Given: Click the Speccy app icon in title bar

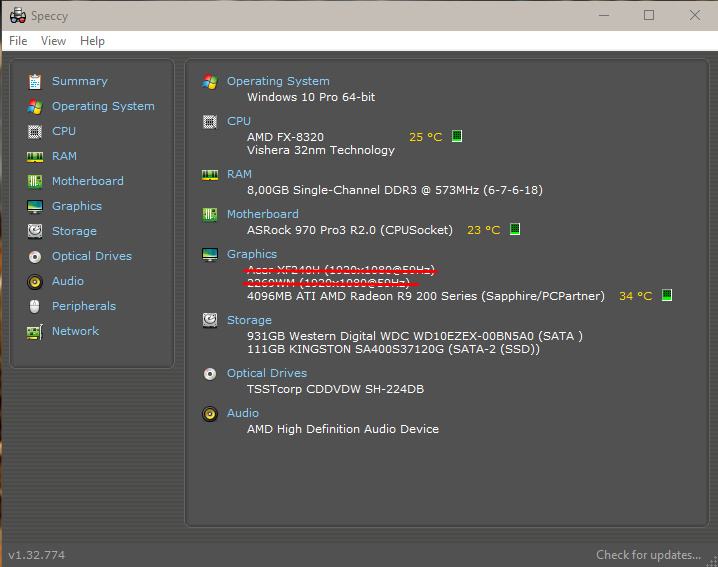Looking at the screenshot, I should click(x=17, y=15).
